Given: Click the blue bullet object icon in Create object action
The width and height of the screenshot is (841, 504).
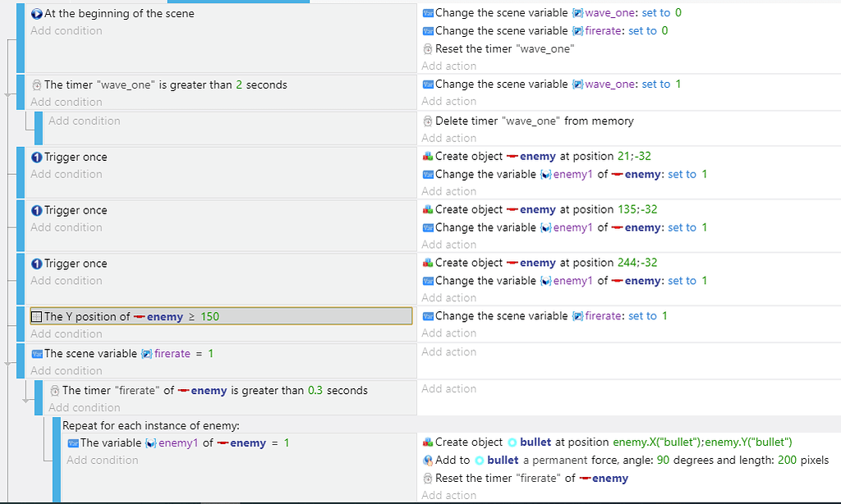Looking at the screenshot, I should click(514, 442).
